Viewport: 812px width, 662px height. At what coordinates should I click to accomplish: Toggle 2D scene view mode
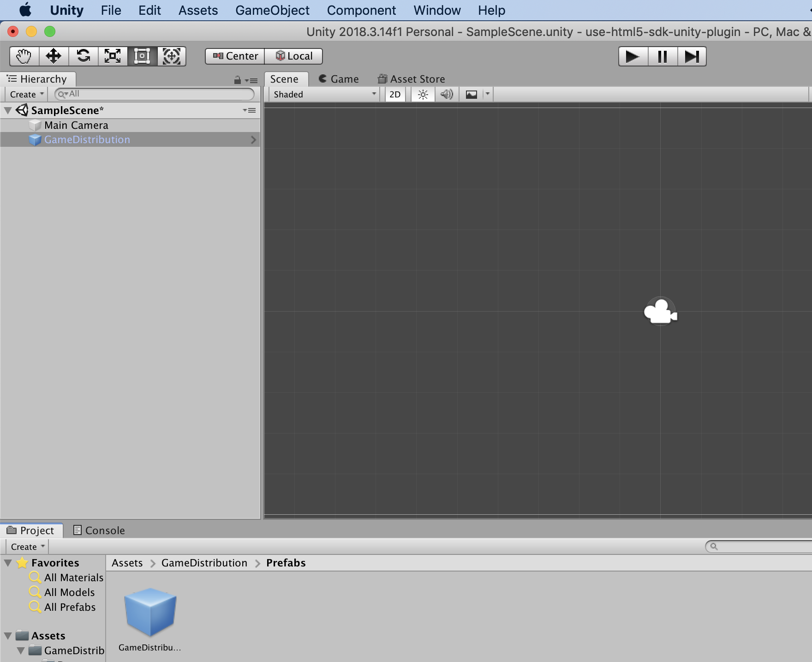click(x=395, y=95)
